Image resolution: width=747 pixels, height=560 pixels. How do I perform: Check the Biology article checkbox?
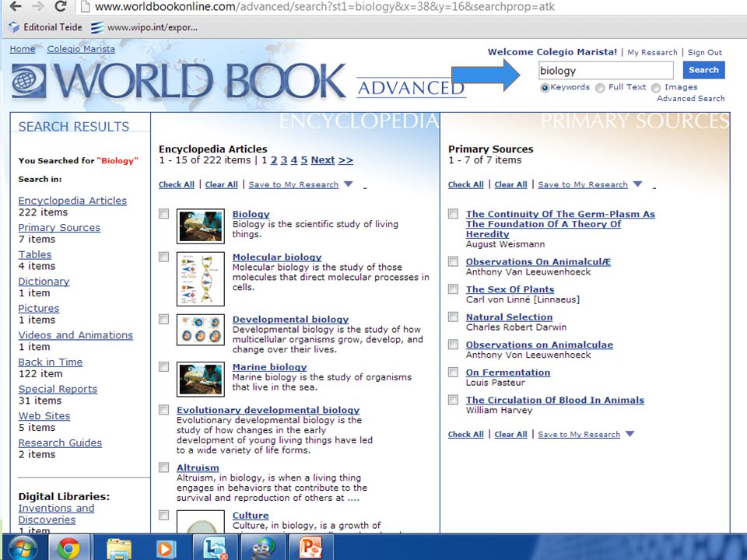click(x=164, y=214)
